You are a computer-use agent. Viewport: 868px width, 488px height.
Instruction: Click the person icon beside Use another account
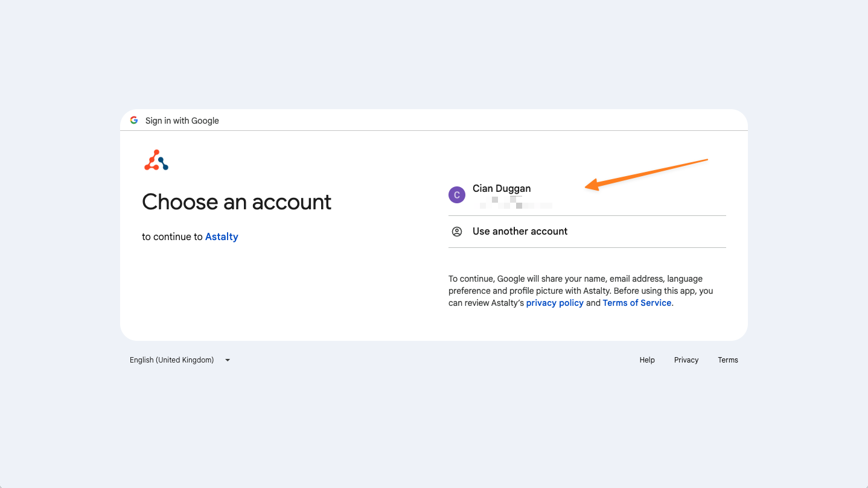457,232
